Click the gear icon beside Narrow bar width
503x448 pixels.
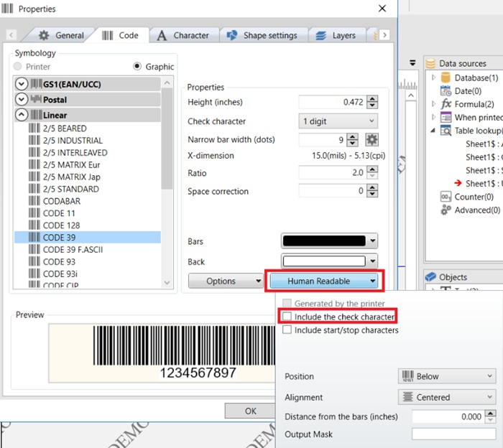coord(372,140)
